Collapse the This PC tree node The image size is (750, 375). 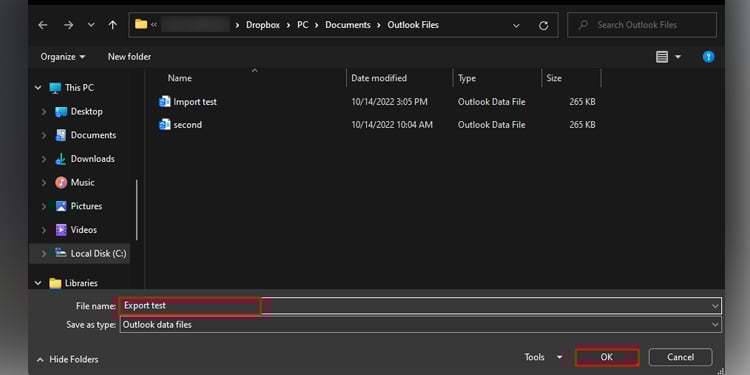(38, 88)
